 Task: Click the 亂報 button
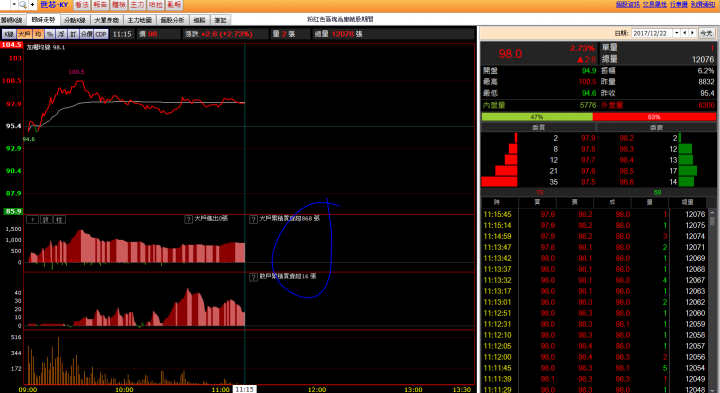click(x=174, y=5)
